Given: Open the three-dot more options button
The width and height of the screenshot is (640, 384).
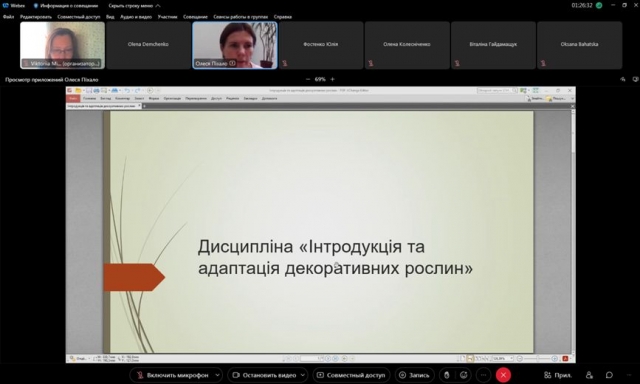Looking at the screenshot, I should click(483, 375).
